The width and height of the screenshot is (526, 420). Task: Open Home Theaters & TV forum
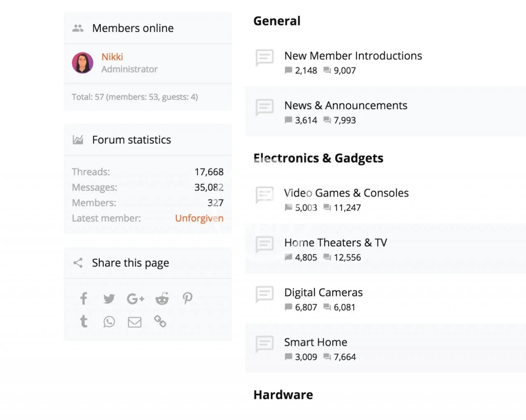[335, 243]
